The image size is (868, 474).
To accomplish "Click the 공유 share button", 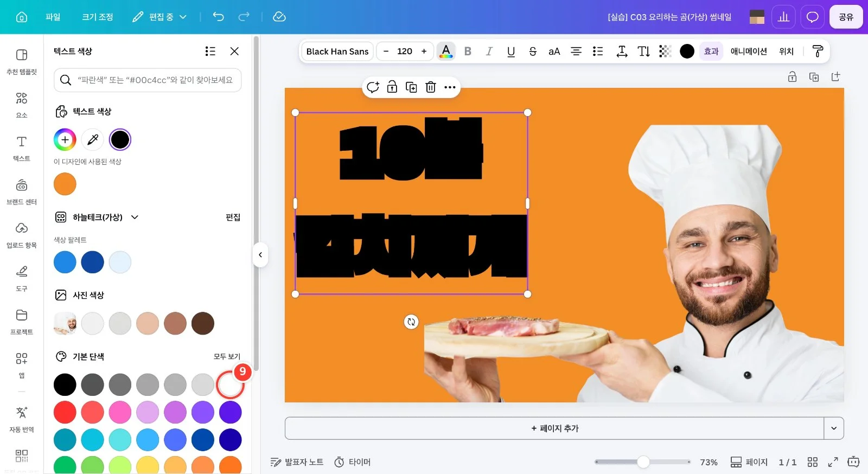I will pos(846,17).
